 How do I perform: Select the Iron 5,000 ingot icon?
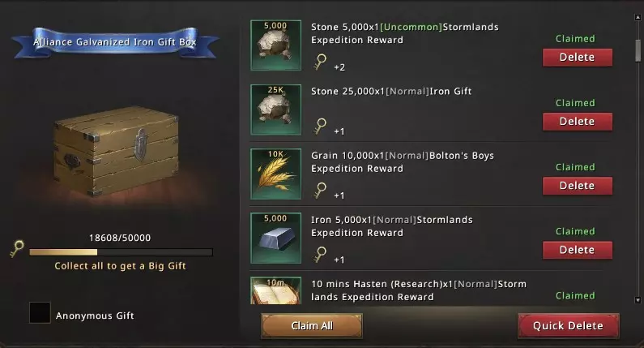pyautogui.click(x=275, y=238)
